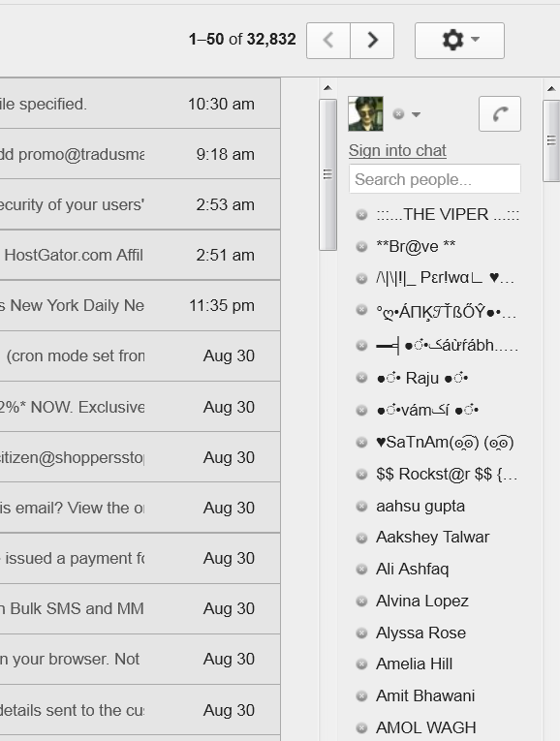Click the profile picture thumbnail in chat
Screen dimensions: 560x741
pyautogui.click(x=366, y=114)
